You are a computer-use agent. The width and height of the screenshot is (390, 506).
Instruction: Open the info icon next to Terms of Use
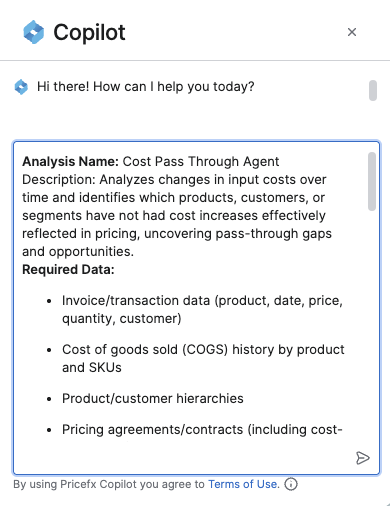click(291, 484)
